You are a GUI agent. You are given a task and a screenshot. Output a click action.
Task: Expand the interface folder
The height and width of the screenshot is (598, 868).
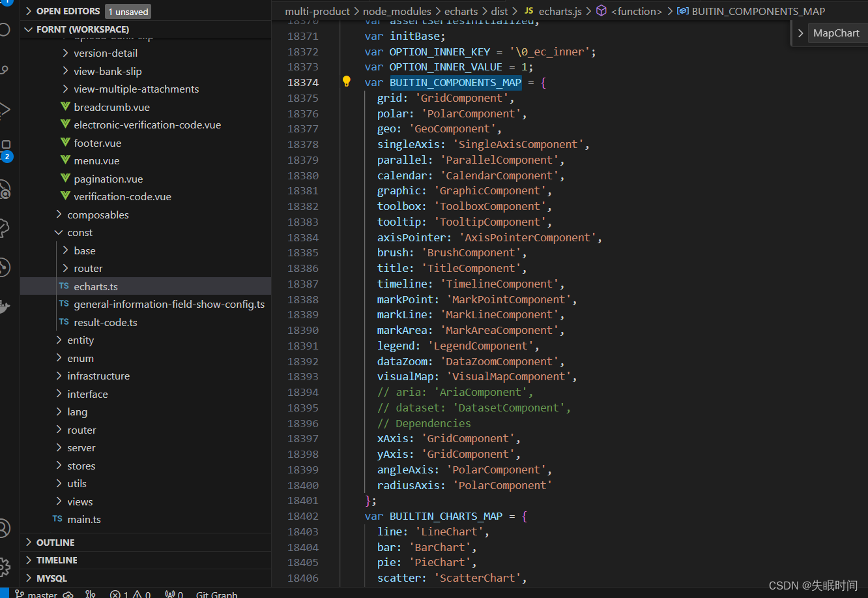click(x=59, y=394)
